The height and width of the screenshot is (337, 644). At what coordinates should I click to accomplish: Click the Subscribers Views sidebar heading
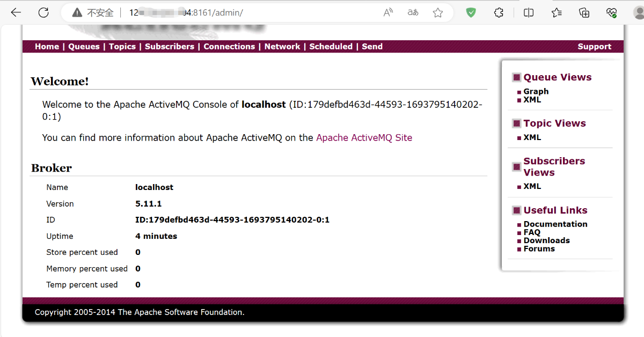tap(554, 167)
